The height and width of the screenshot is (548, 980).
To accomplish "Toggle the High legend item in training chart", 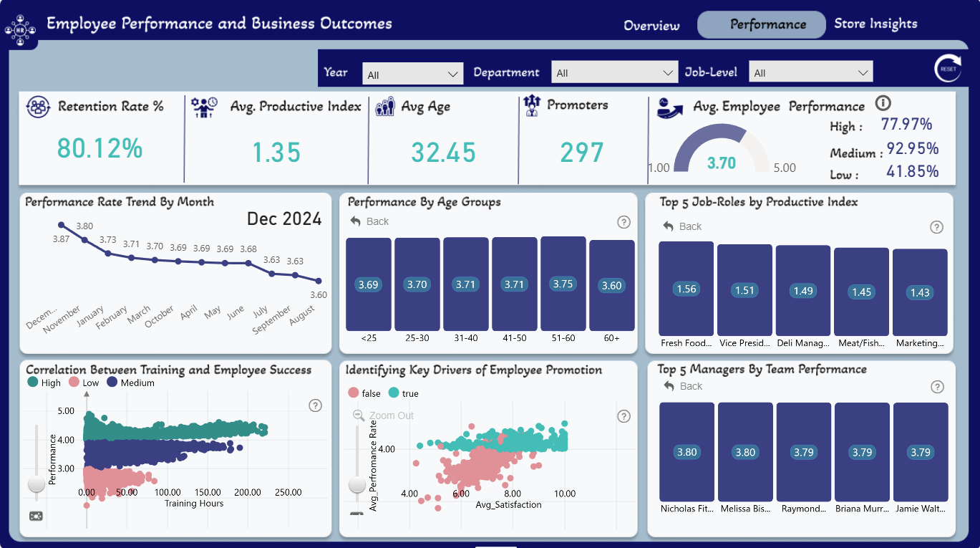I will [x=44, y=383].
